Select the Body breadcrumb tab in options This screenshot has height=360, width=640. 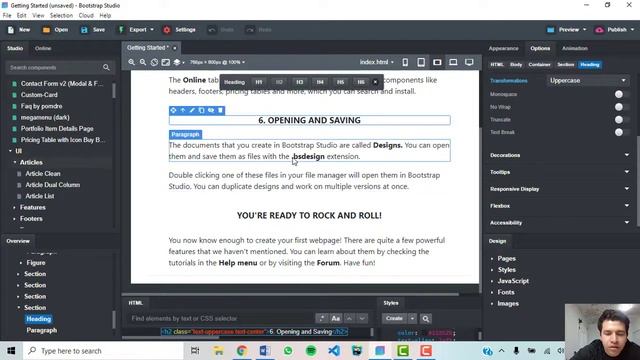[x=516, y=64]
